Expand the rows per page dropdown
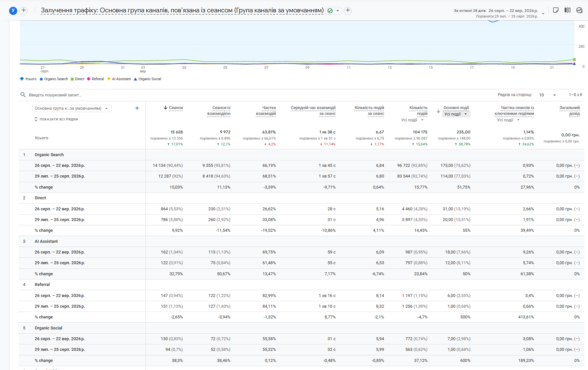The height and width of the screenshot is (370, 588). [x=547, y=95]
